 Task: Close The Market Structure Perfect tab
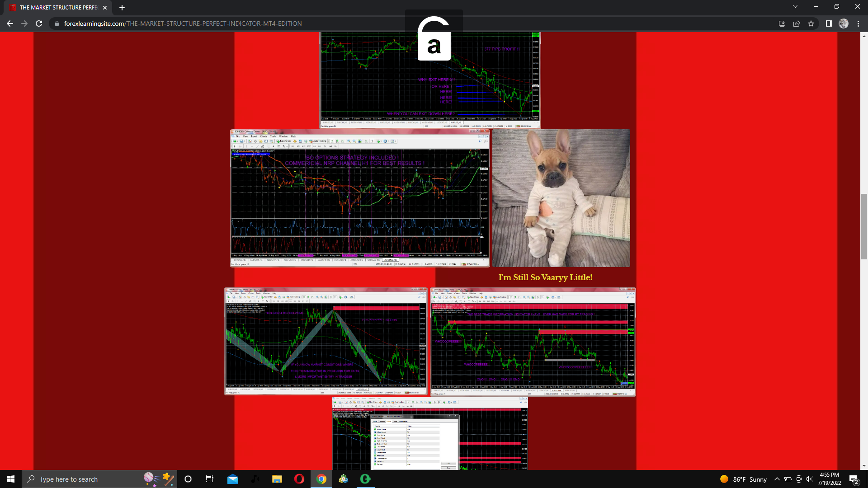(105, 8)
